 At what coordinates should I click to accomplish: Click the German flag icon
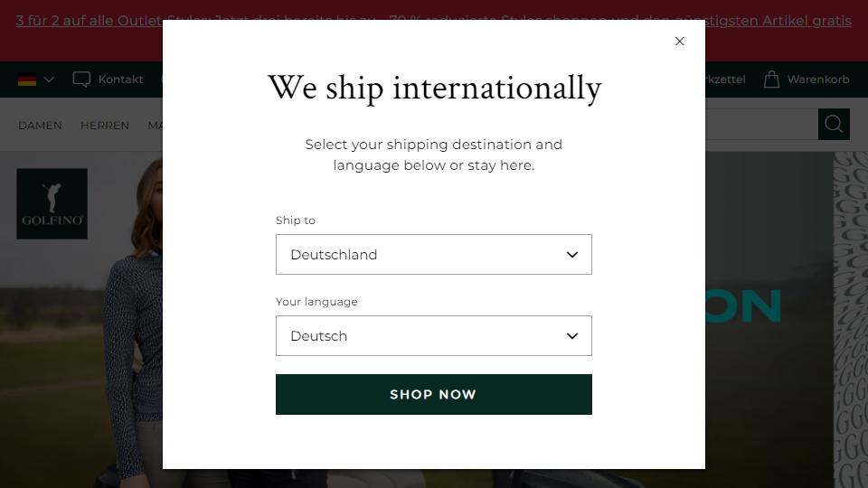click(27, 80)
